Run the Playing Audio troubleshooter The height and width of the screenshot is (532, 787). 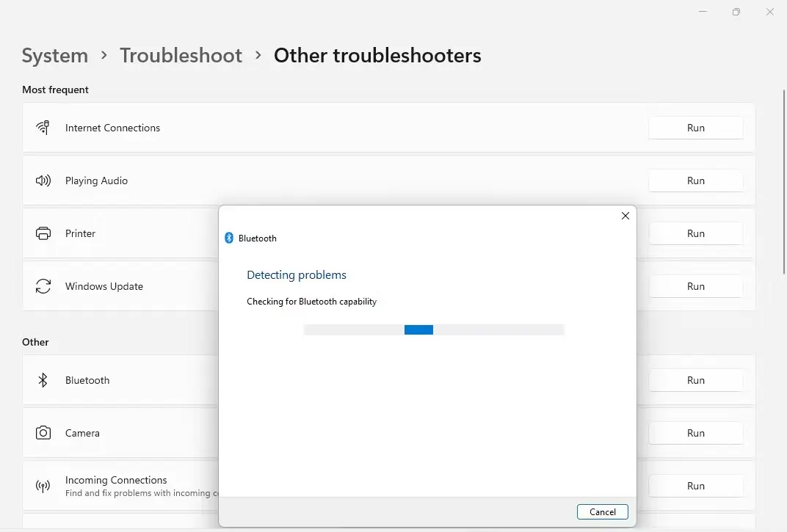[x=696, y=181]
